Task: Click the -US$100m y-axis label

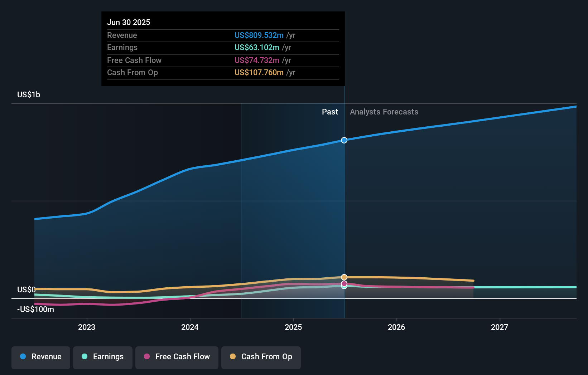Action: [x=35, y=310]
